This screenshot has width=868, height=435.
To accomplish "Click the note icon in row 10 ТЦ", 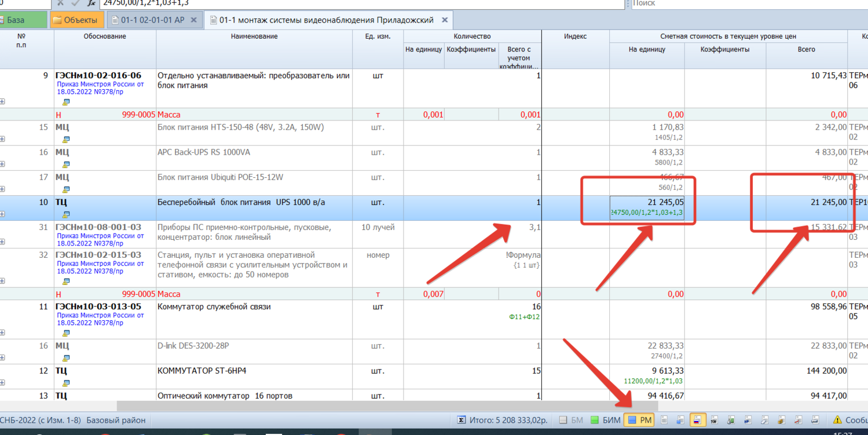I will point(66,214).
